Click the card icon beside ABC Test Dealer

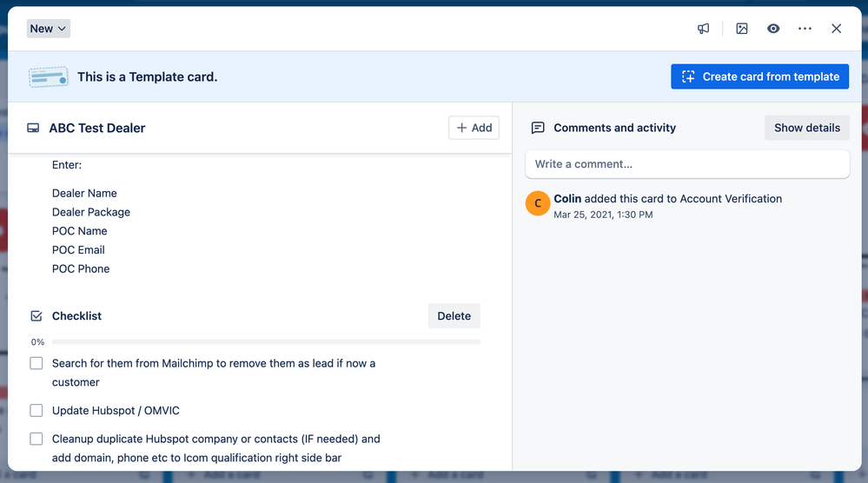click(x=33, y=129)
